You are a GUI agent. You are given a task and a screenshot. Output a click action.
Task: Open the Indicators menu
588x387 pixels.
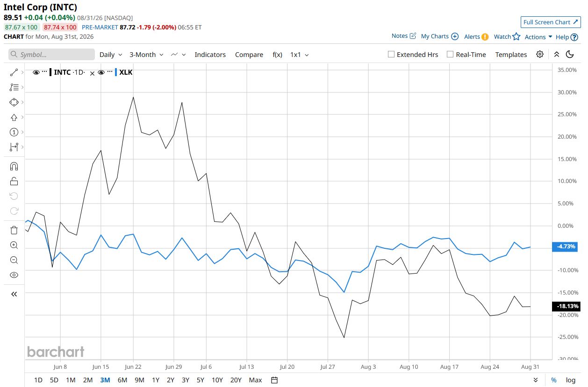click(210, 55)
